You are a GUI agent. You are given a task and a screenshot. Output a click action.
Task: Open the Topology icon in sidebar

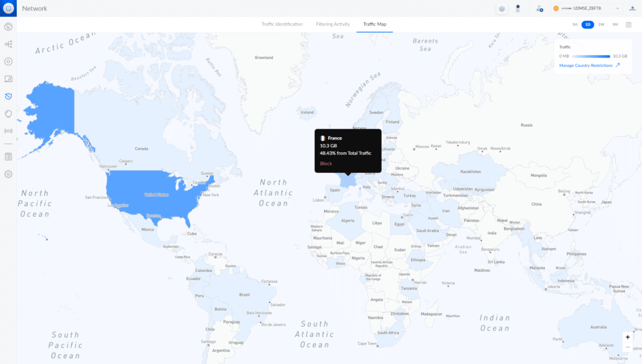click(x=8, y=44)
